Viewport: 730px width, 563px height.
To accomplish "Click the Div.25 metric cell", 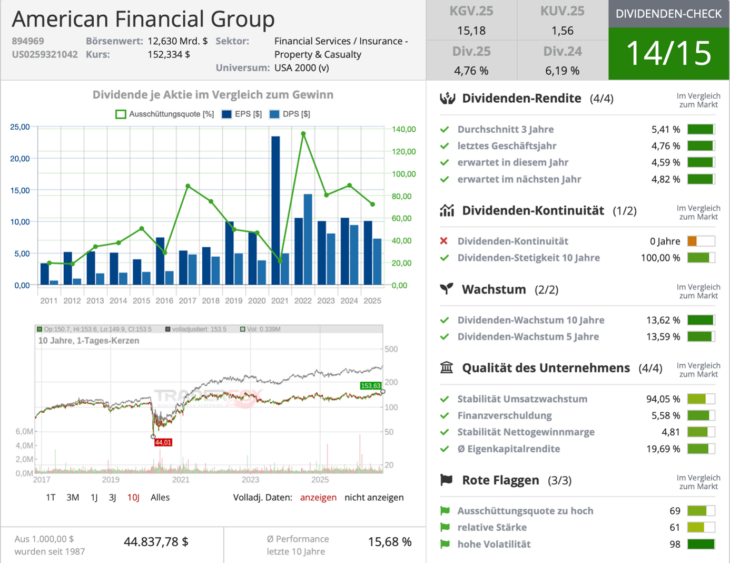I will pos(471,61).
